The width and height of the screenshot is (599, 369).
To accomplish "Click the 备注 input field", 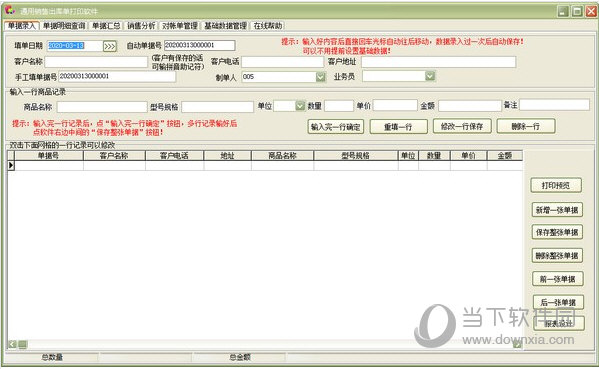I will click(x=554, y=105).
